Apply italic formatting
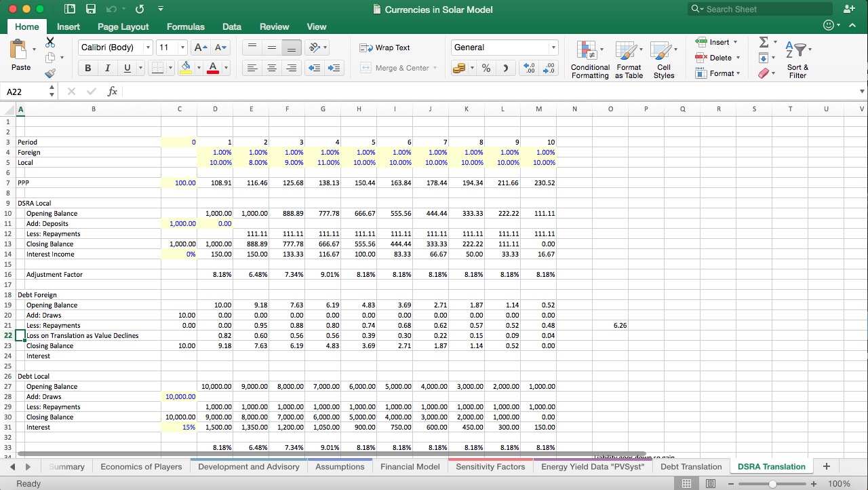 (106, 68)
